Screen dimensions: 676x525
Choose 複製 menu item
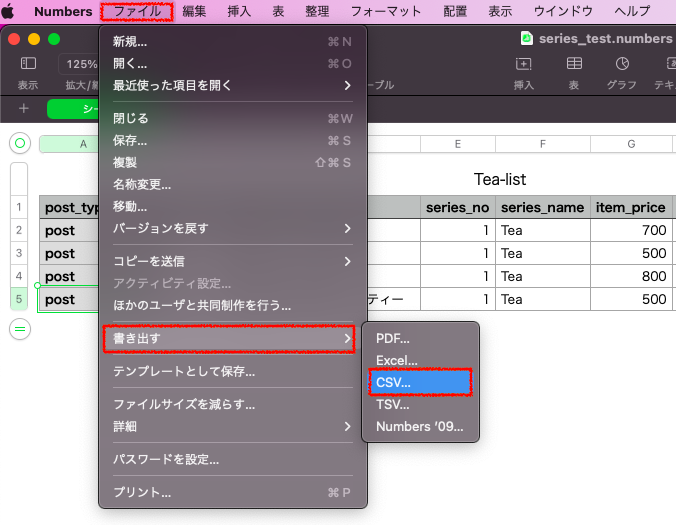pos(233,162)
